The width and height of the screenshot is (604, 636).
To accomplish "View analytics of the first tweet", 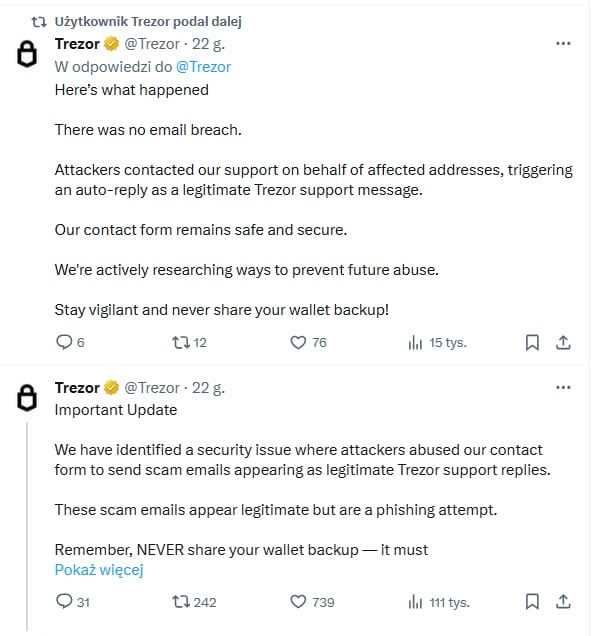I will [x=415, y=342].
